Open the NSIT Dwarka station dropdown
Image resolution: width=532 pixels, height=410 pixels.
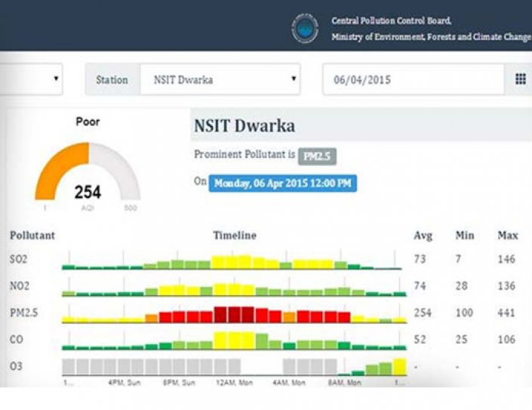tap(220, 79)
